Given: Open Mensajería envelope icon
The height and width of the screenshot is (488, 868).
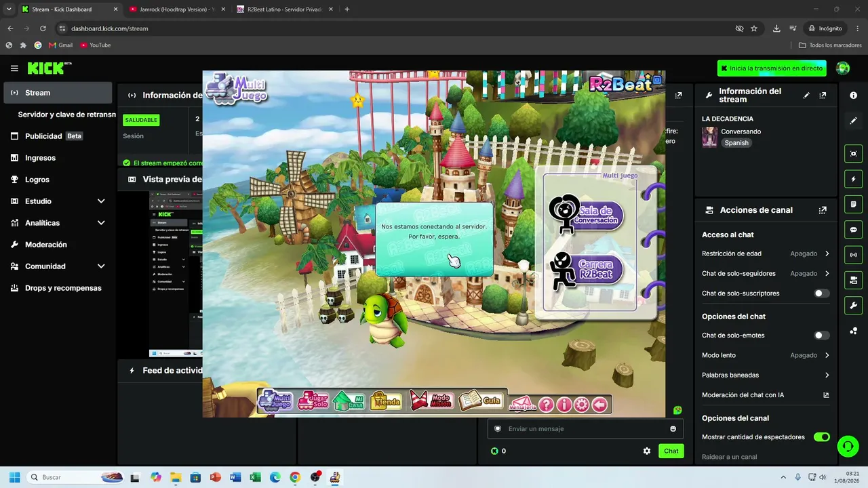Looking at the screenshot, I should pos(522,404).
